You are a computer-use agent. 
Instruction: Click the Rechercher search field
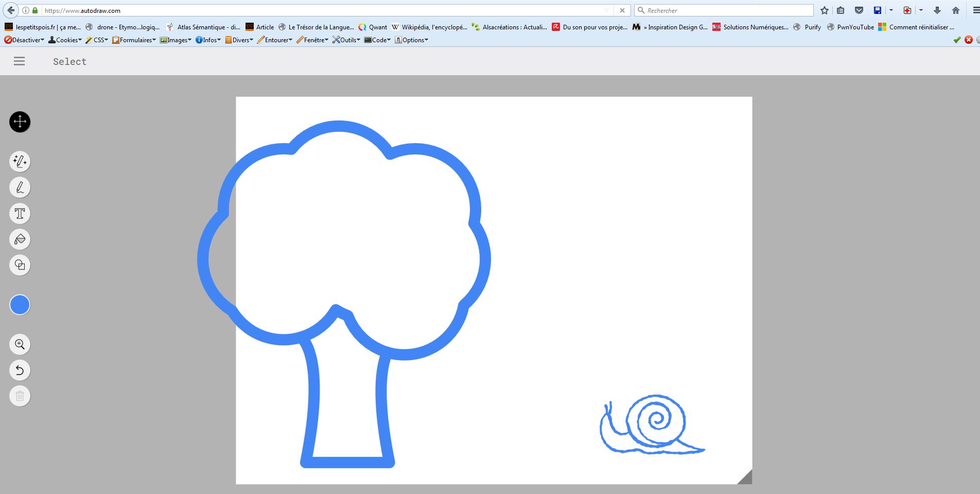[726, 10]
